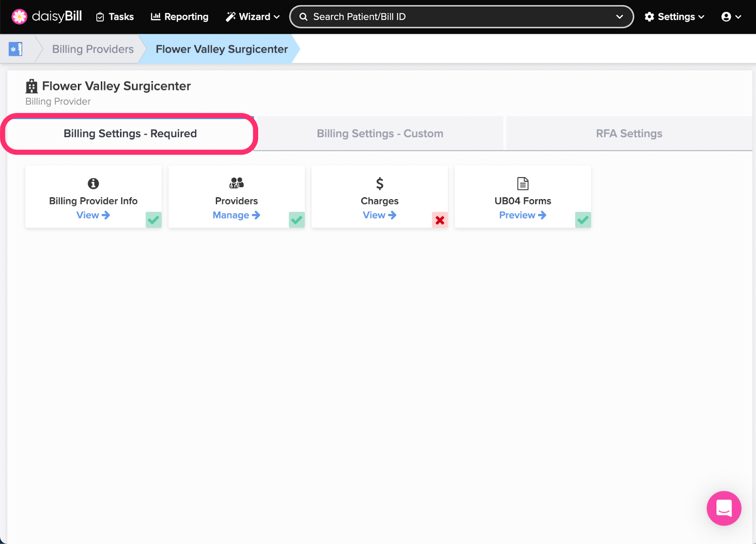The image size is (756, 544).
Task: Expand the search bar dropdown chevron
Action: (619, 17)
